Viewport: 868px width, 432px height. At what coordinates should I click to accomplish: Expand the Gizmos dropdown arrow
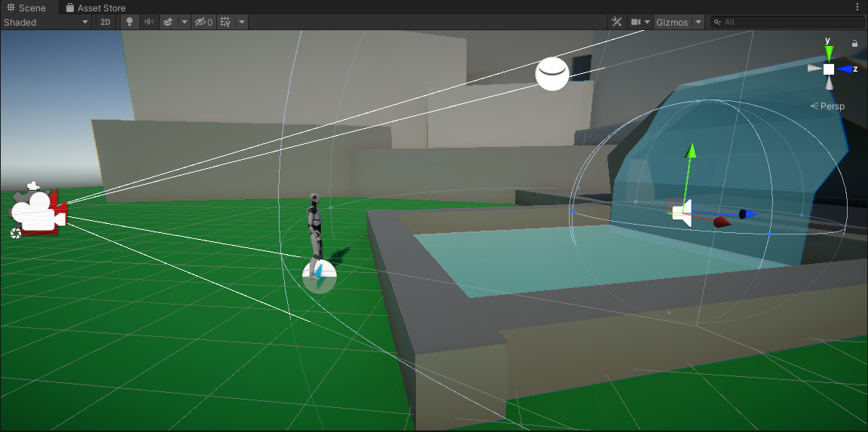pos(698,22)
